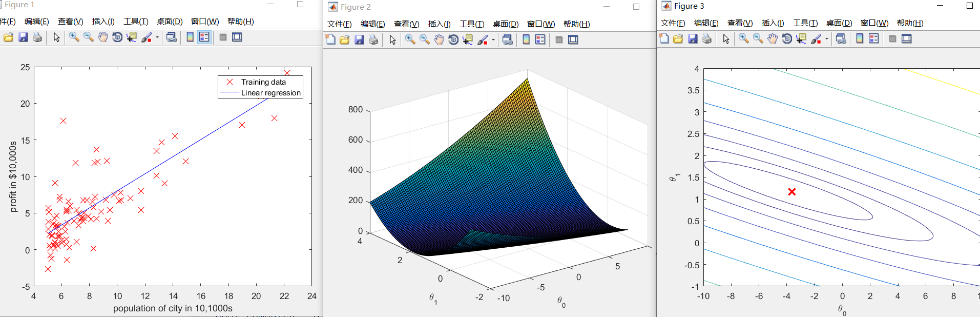Hide plot tools in Figure 1
This screenshot has width=980, height=317.
(x=223, y=37)
